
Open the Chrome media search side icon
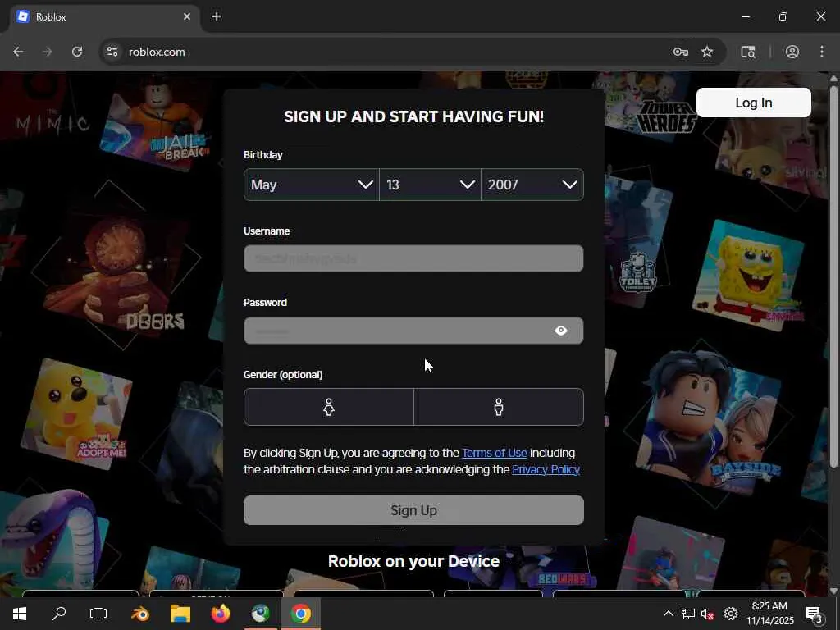(748, 52)
